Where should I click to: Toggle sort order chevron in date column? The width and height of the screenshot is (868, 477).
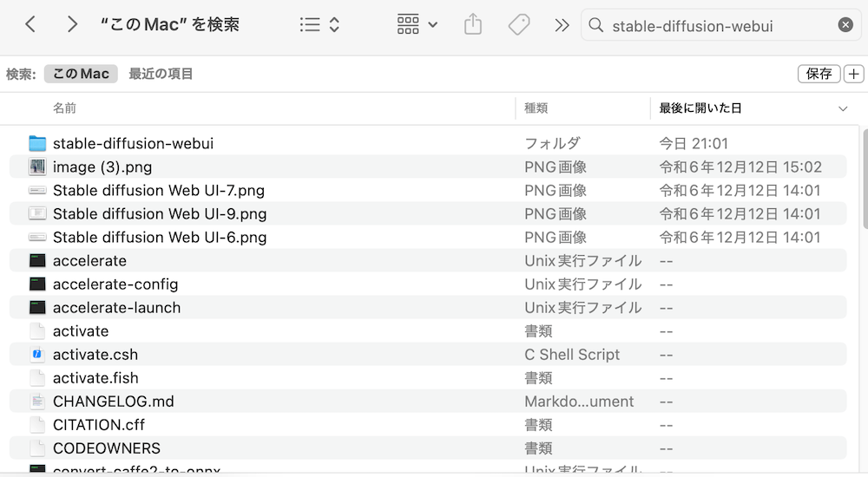(843, 108)
